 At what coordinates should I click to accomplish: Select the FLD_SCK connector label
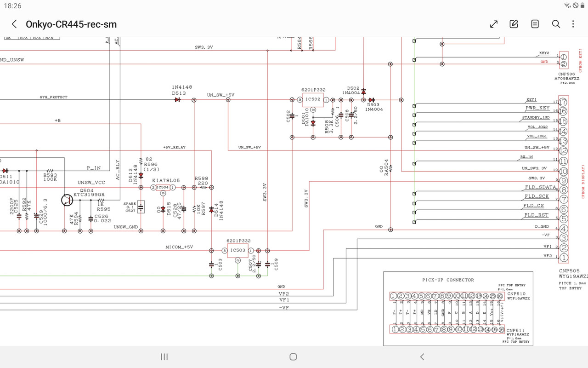(537, 196)
